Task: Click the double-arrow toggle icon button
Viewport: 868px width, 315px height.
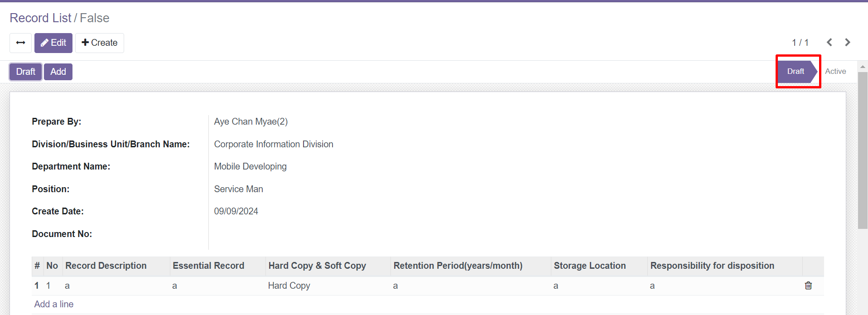Action: pos(20,43)
